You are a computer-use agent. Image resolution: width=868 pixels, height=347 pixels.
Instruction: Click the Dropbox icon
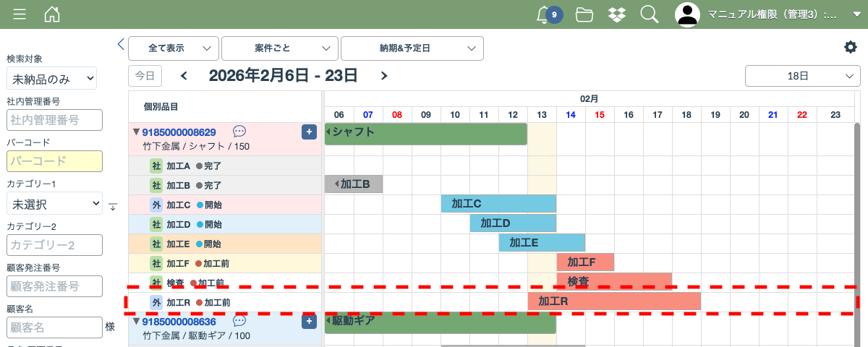point(617,14)
